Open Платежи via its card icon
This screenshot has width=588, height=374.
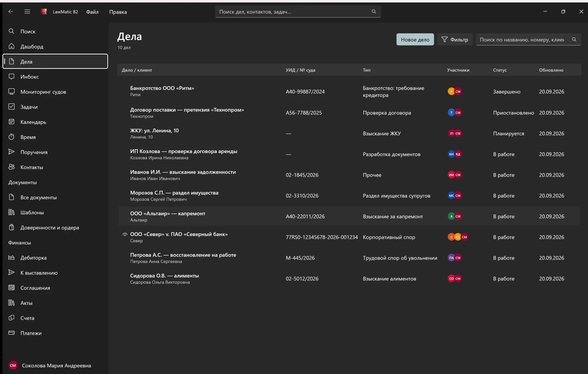(x=11, y=333)
